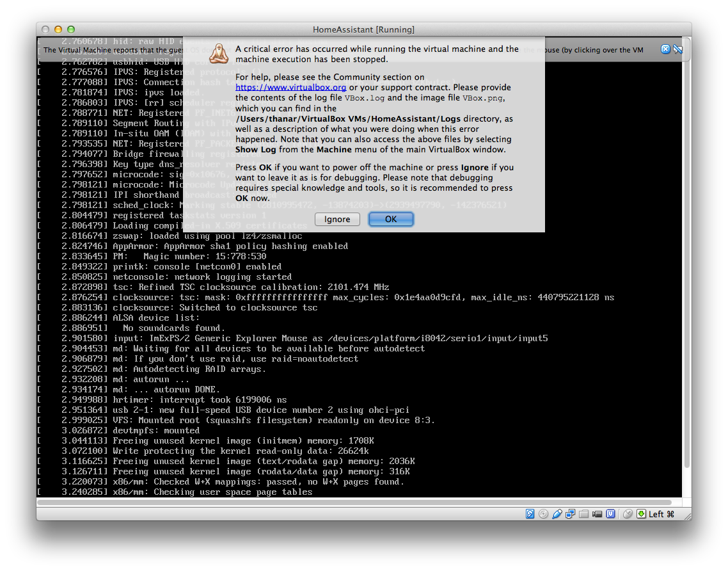Click the CPU virtualization features indicator
Screen dimensions: 728x571
click(611, 514)
